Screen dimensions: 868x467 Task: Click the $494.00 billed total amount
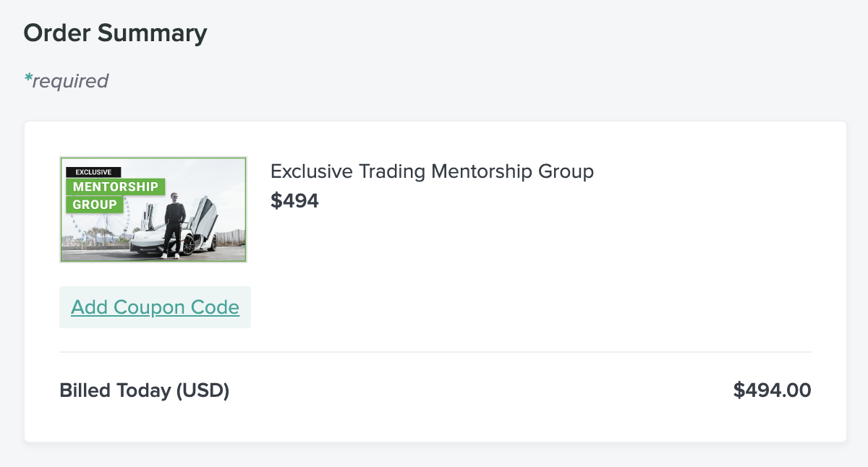(772, 390)
